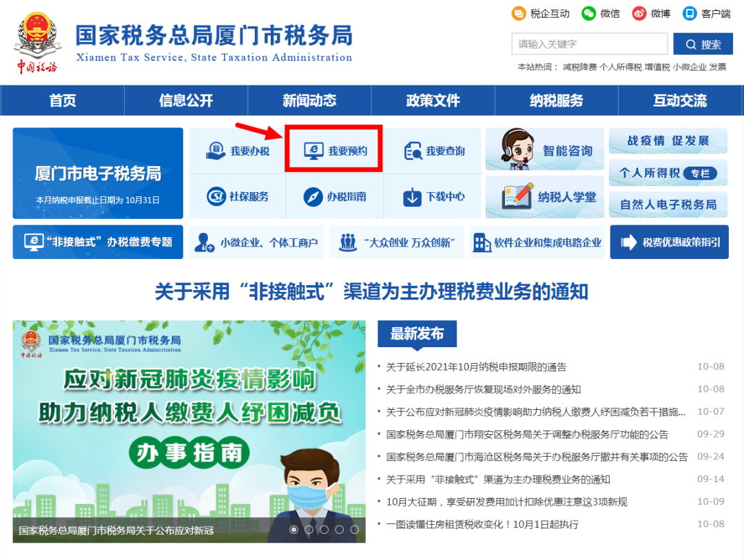This screenshot has width=744, height=560.
Task: Click the 我要查询 document search icon
Action: click(x=413, y=151)
